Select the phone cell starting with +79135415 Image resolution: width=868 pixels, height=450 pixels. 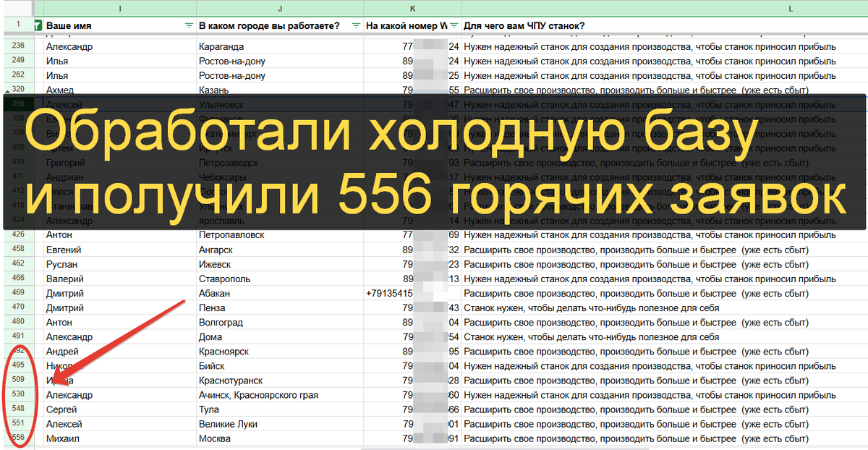tap(412, 293)
